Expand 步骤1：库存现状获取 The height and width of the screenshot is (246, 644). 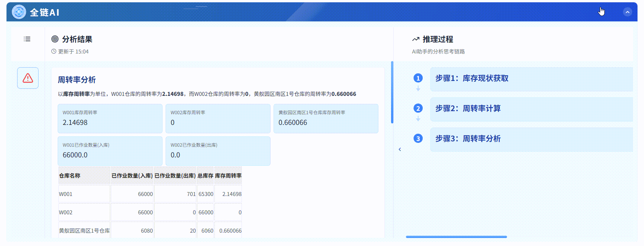(x=531, y=79)
